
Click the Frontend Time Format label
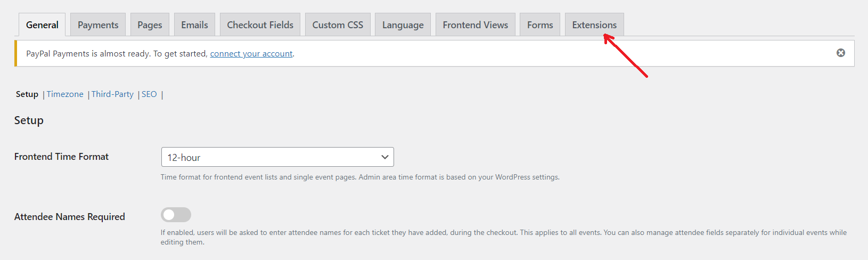[x=61, y=157]
